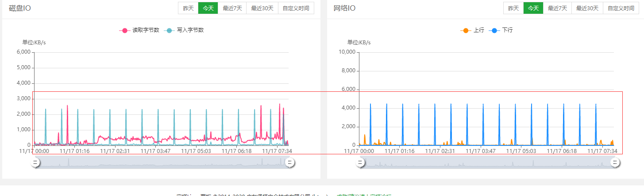Viewport: 644px width, 196px height.
Task: Switch 磁盘IO range to 最近7天
Action: 232,8
